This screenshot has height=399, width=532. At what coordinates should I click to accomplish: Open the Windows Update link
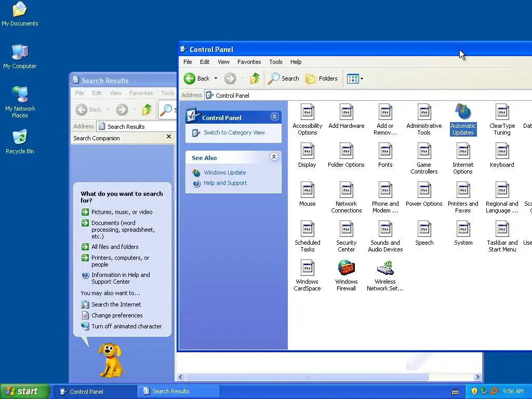pos(224,172)
